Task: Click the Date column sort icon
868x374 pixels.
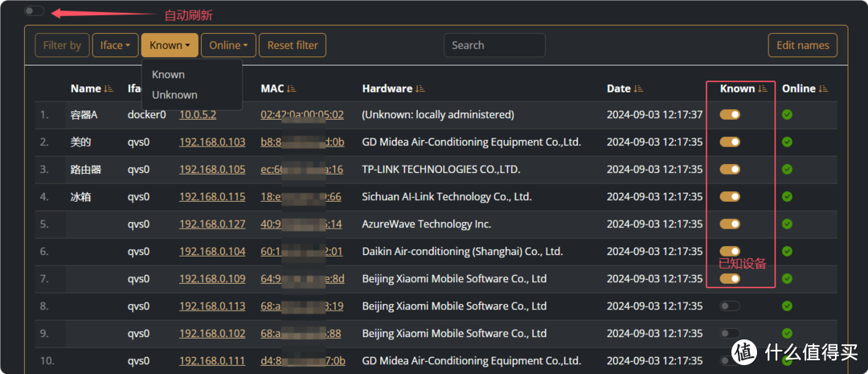Action: point(638,89)
